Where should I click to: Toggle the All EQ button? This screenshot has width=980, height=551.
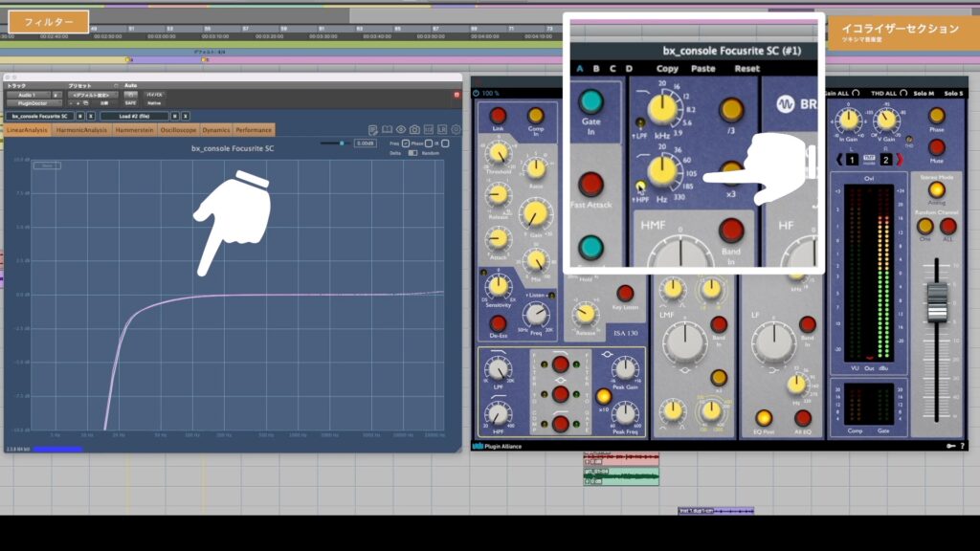pyautogui.click(x=803, y=418)
